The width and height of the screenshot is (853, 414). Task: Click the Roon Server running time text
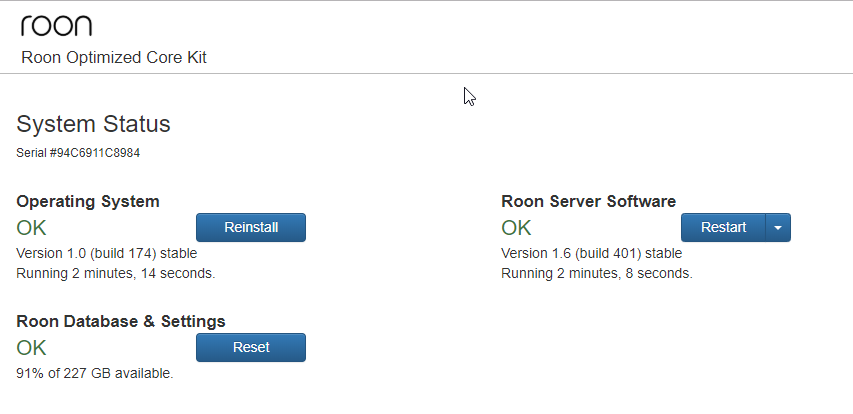(x=597, y=274)
